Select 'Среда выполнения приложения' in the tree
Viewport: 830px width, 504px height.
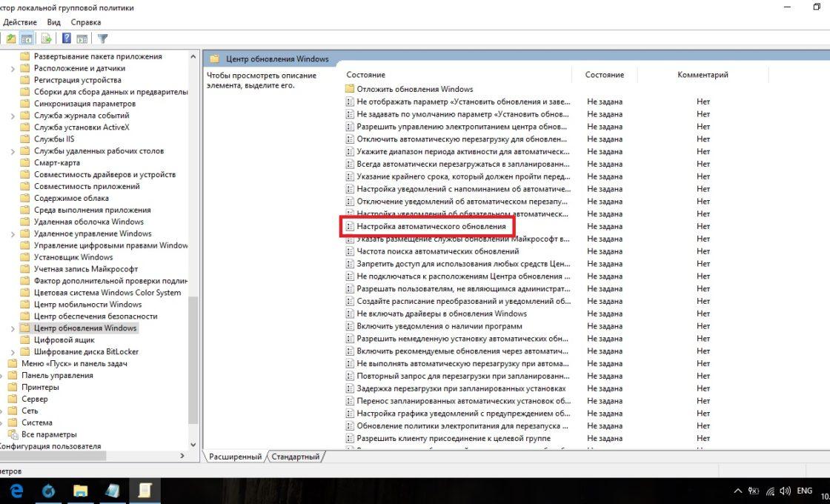(x=92, y=210)
